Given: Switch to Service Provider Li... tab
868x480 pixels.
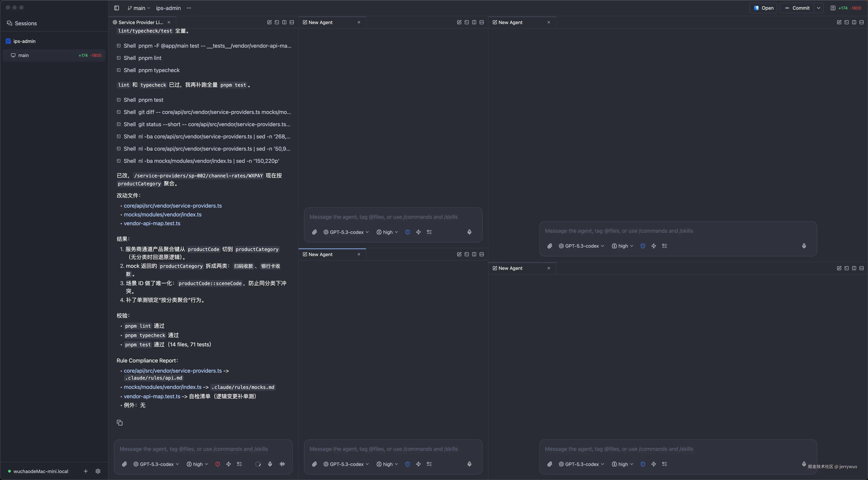Looking at the screenshot, I should click(141, 22).
